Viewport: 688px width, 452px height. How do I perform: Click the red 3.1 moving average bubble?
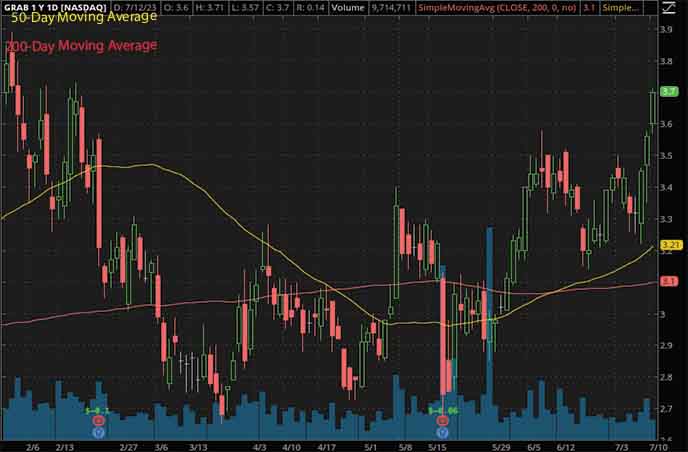pyautogui.click(x=669, y=281)
